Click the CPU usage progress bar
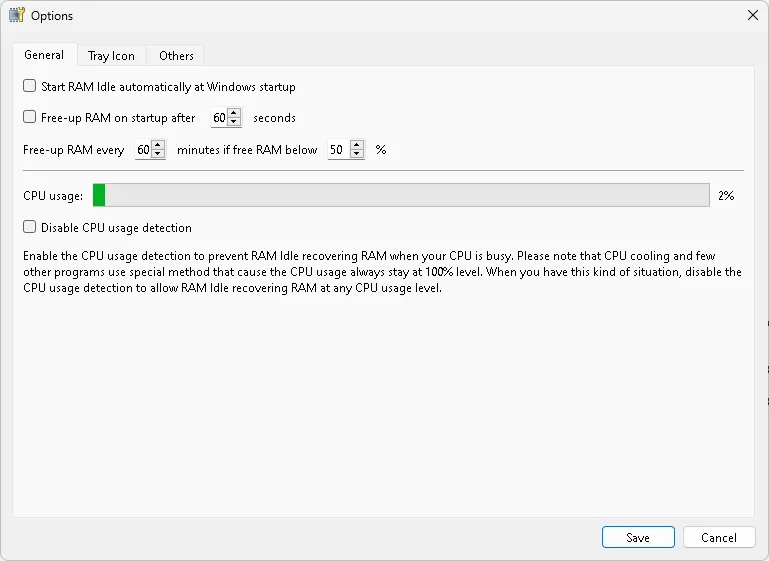The height and width of the screenshot is (561, 769). click(x=400, y=195)
